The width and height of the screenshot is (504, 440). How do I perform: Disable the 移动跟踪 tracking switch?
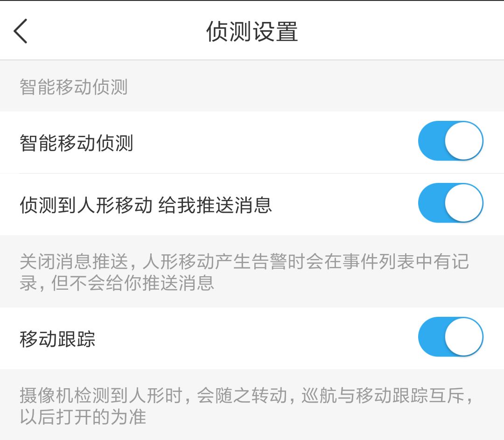click(x=450, y=337)
